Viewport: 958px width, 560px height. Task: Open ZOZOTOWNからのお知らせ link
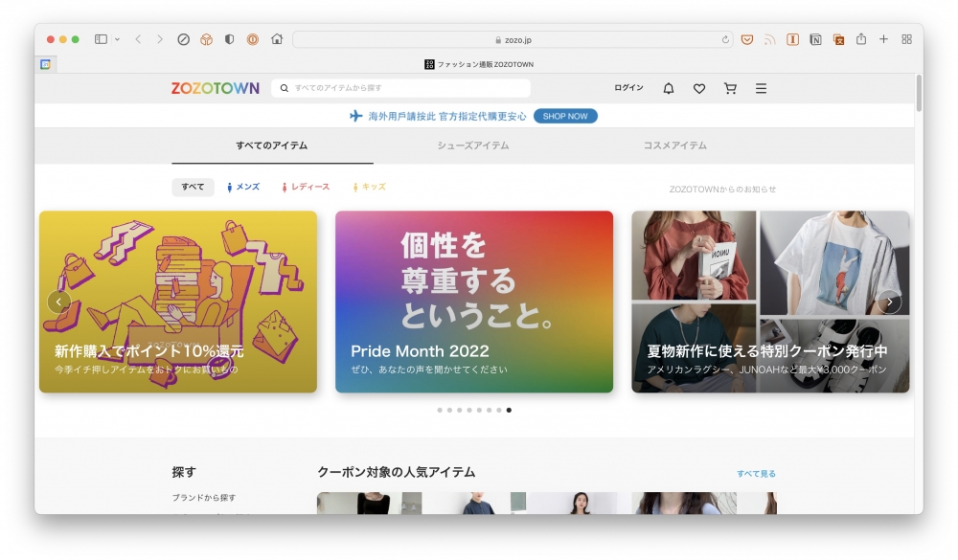(722, 190)
